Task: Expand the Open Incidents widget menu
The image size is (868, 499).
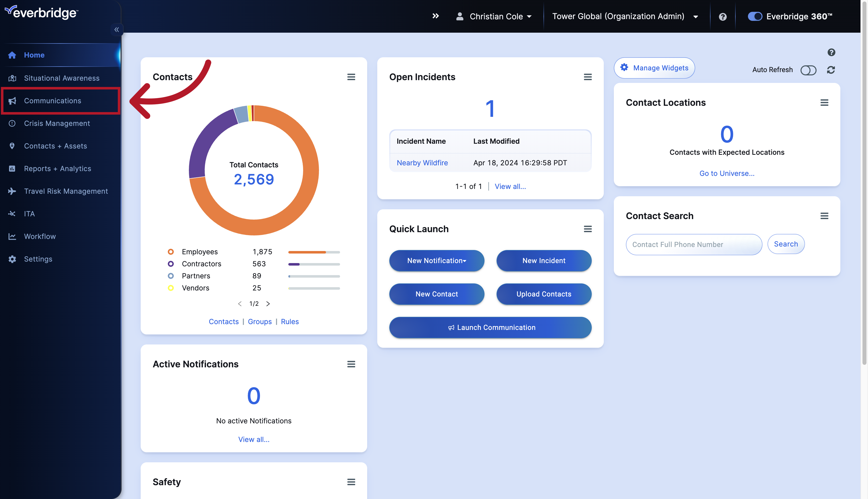Action: coord(588,77)
